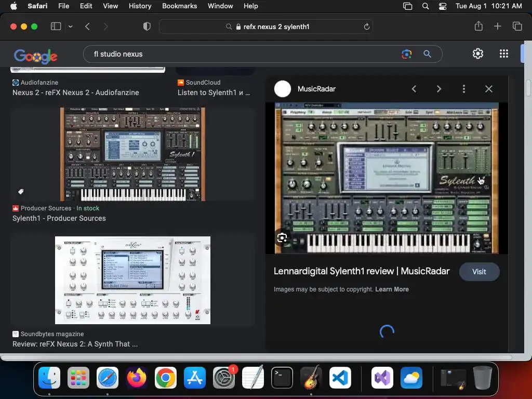Screen dimensions: 532x399
Task: Open more options three-dot menu in preview
Action: pyautogui.click(x=464, y=89)
